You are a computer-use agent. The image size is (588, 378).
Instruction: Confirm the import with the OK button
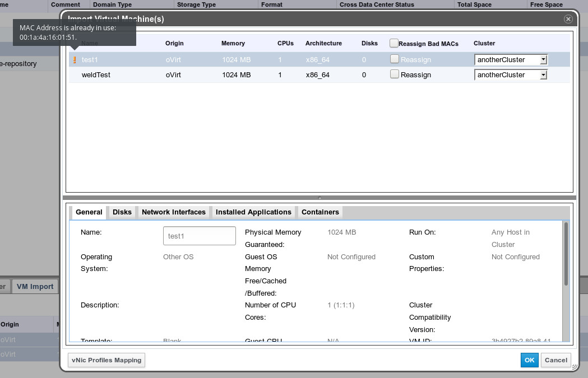[x=529, y=360]
